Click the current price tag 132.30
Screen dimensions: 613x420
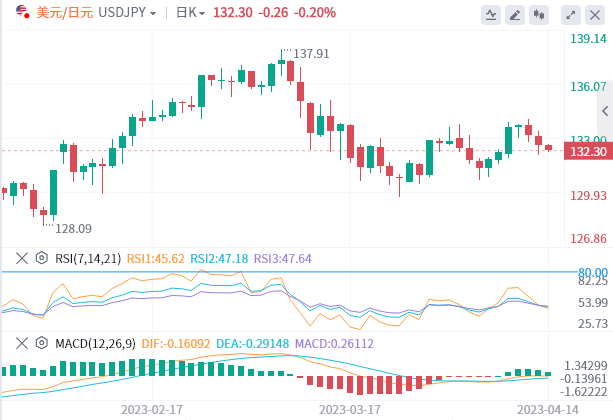588,151
